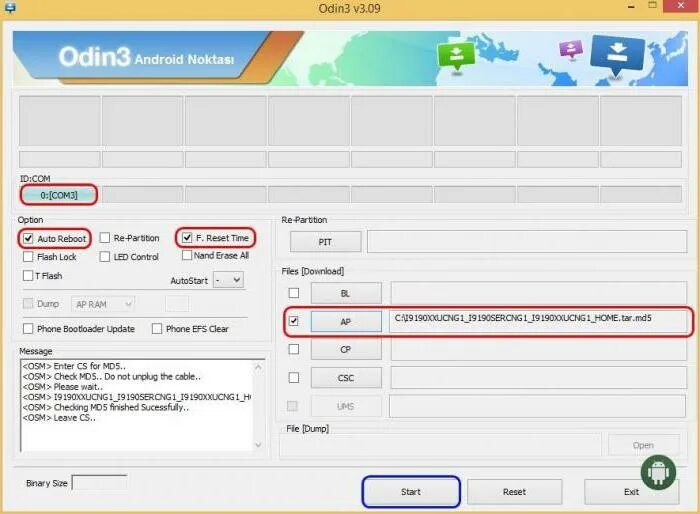Click the 'Please wait..' log line
Image resolution: width=700 pixels, height=514 pixels.
62,387
